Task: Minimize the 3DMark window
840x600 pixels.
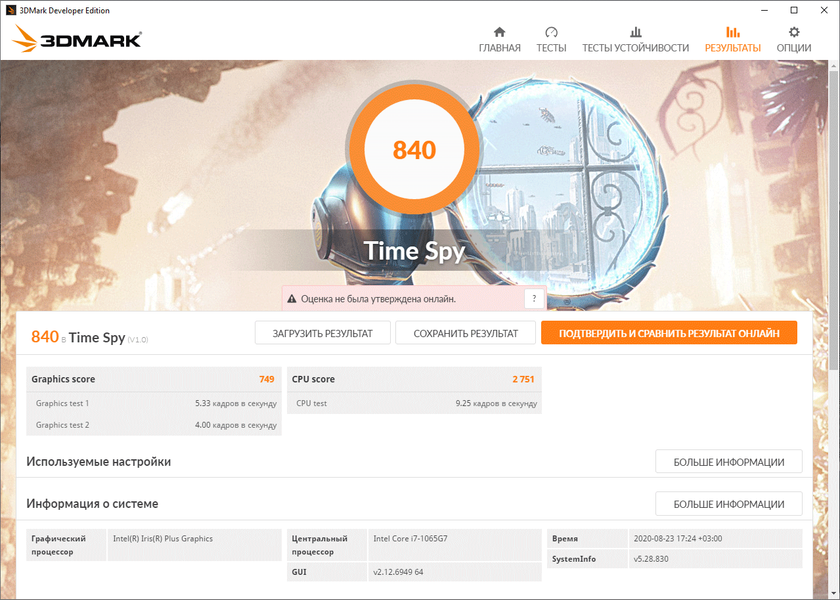Action: tap(764, 10)
